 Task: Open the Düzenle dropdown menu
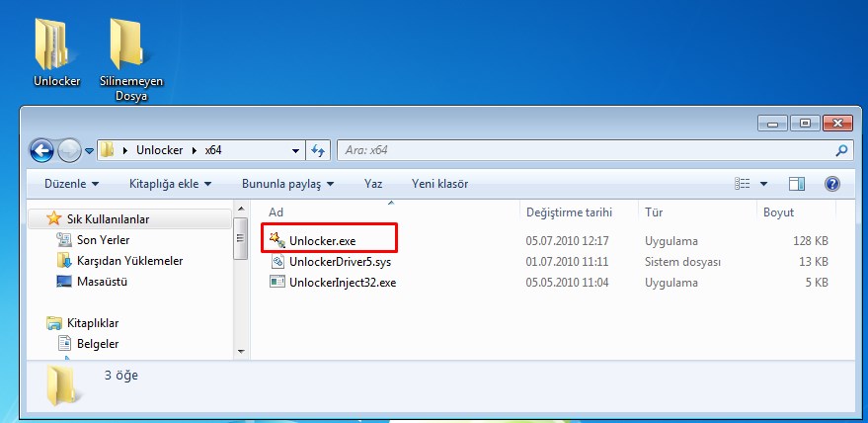pyautogui.click(x=71, y=184)
